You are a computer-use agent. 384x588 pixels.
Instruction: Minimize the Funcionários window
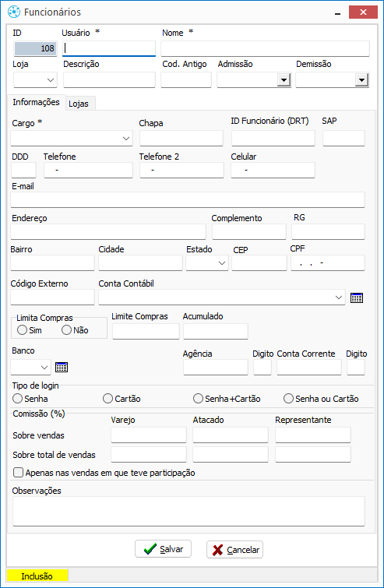click(337, 12)
